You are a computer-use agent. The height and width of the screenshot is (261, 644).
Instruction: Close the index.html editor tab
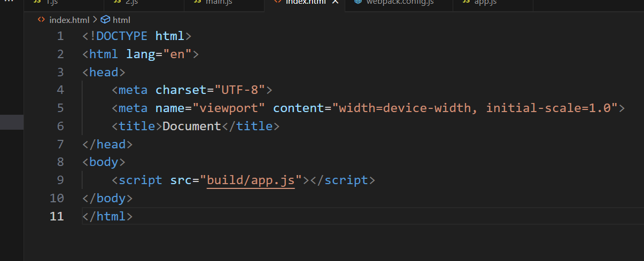(x=335, y=2)
